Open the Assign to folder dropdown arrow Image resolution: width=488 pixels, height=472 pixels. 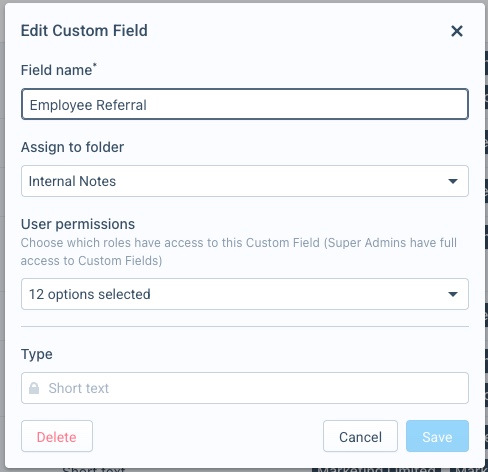[x=453, y=181]
